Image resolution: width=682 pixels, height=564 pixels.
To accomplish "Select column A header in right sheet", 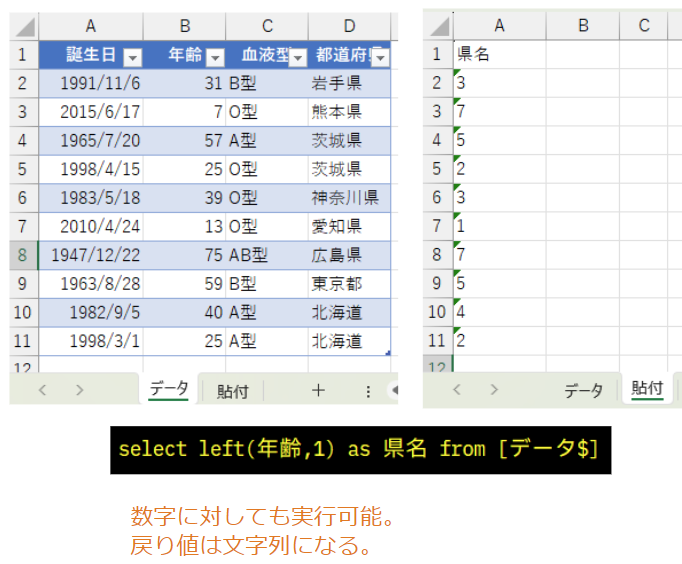I will click(x=499, y=26).
